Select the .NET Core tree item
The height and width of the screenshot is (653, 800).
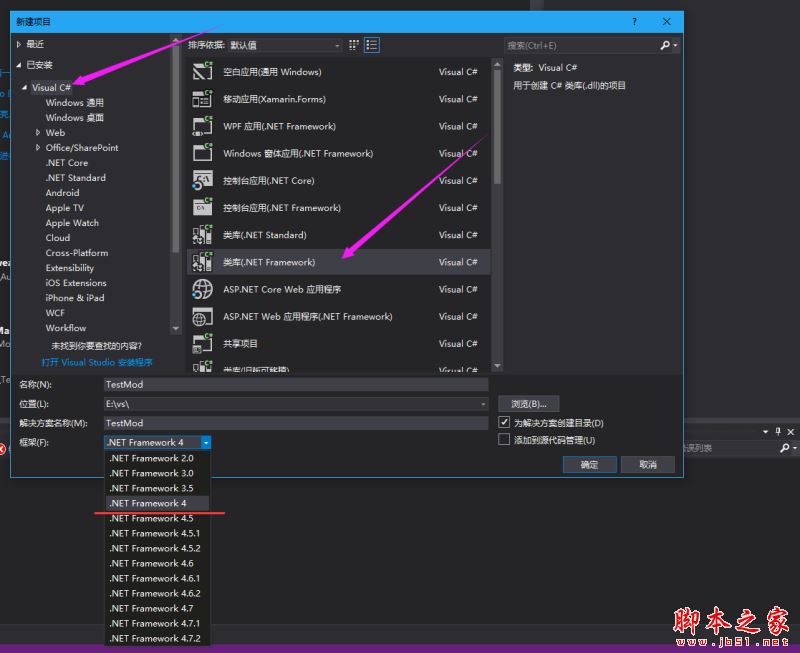click(x=67, y=163)
